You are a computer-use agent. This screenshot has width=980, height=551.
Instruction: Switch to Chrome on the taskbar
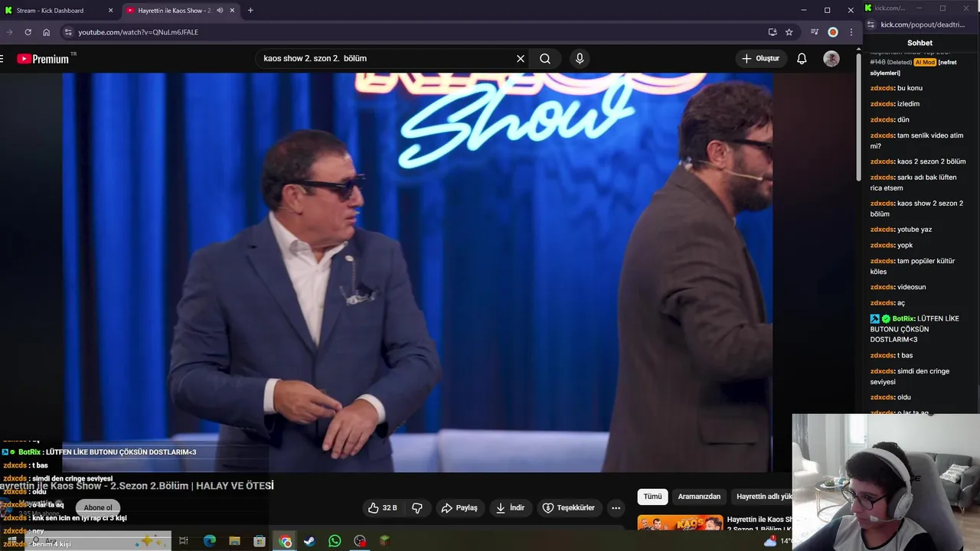[286, 541]
